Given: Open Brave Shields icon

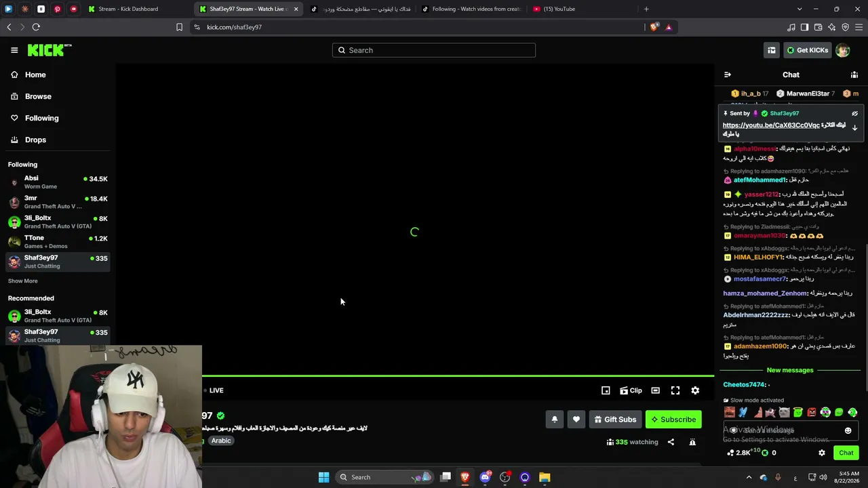Looking at the screenshot, I should [654, 27].
